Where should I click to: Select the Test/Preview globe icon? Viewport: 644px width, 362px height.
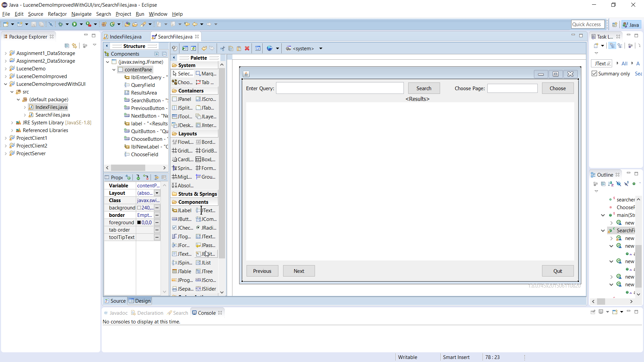click(x=270, y=48)
